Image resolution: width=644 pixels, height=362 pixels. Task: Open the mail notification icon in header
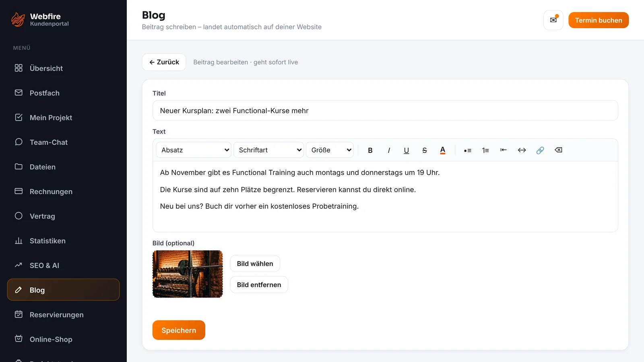(553, 20)
